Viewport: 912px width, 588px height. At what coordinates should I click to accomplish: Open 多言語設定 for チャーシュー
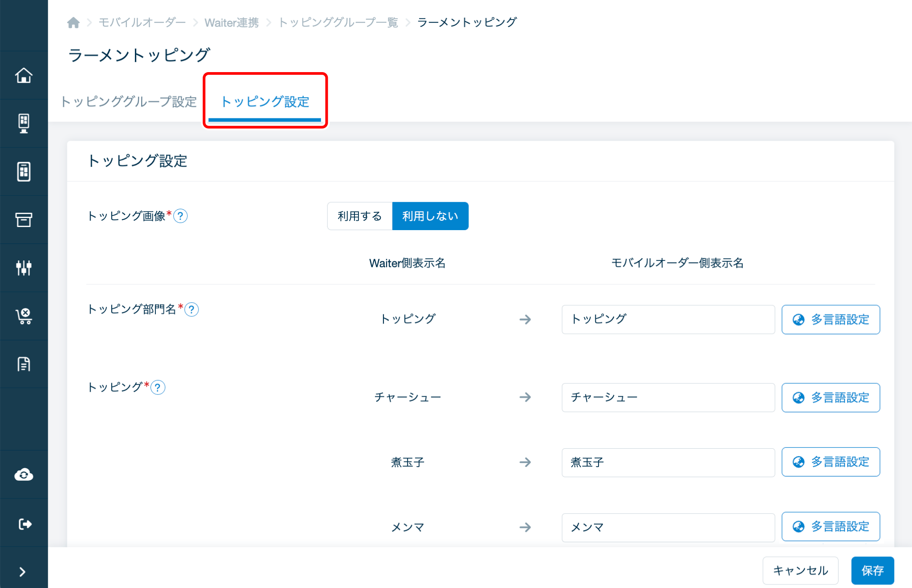point(831,397)
